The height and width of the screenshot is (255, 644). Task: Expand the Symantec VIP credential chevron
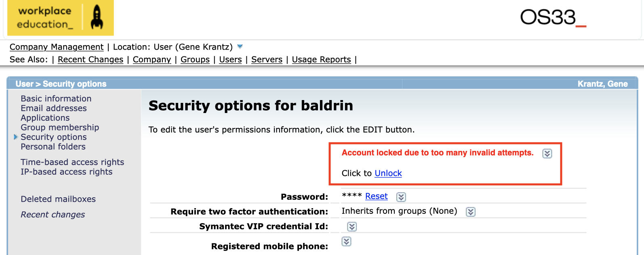point(352,227)
